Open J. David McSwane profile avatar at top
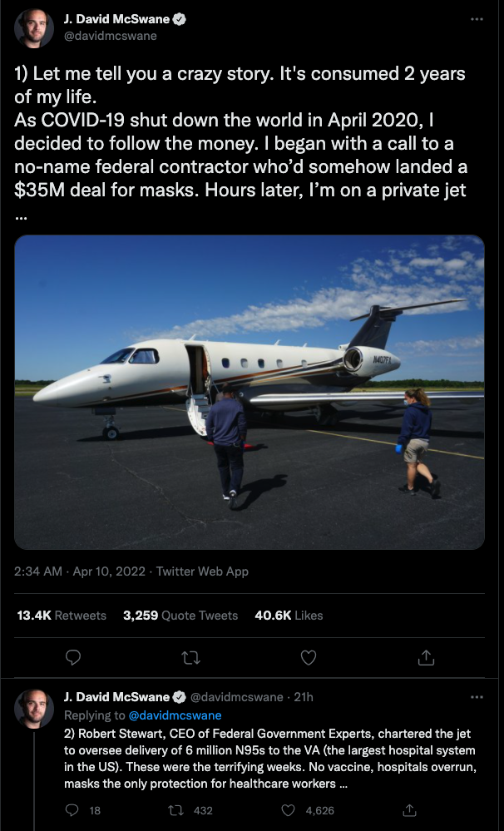 click(x=34, y=28)
